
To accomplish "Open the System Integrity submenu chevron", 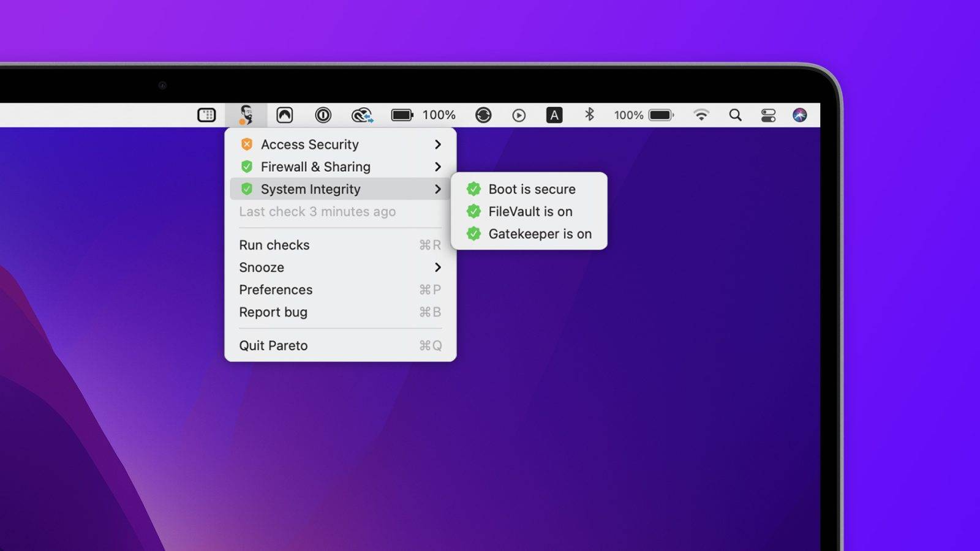I will tap(437, 189).
